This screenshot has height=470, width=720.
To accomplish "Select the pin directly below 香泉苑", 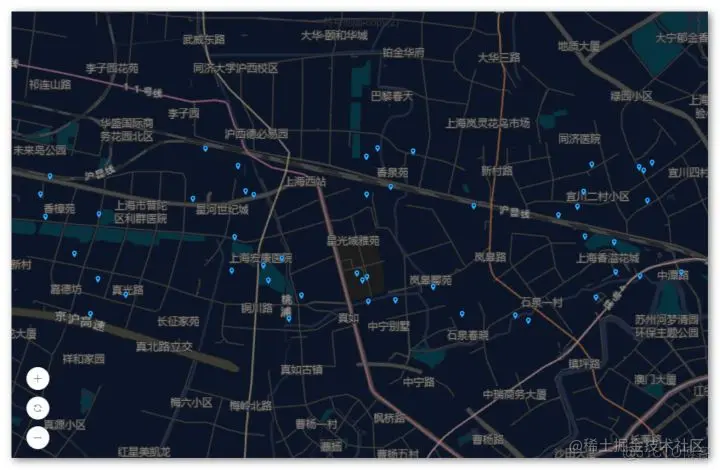I will [x=390, y=187].
